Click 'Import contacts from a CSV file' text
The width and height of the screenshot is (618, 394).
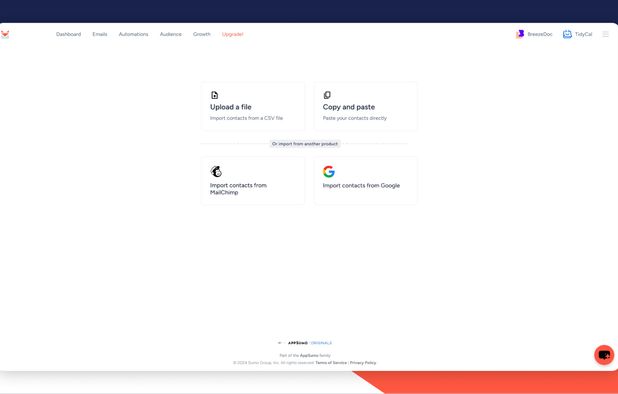(x=246, y=118)
